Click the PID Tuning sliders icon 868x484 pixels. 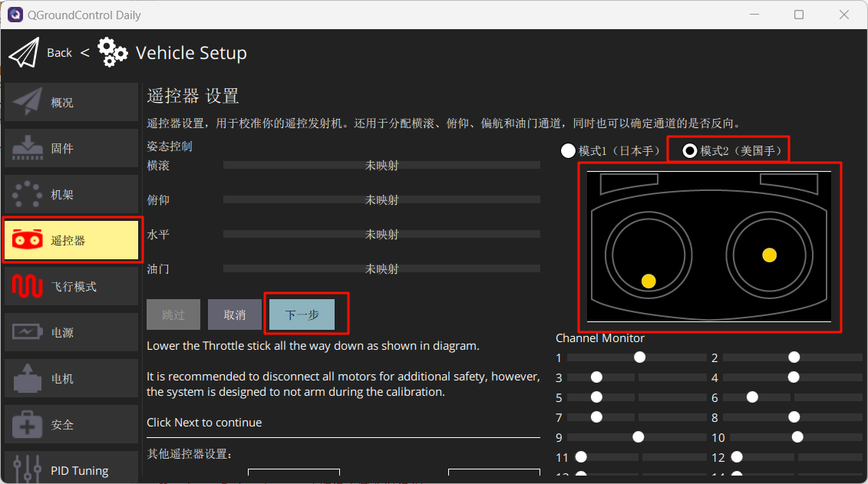(x=28, y=469)
